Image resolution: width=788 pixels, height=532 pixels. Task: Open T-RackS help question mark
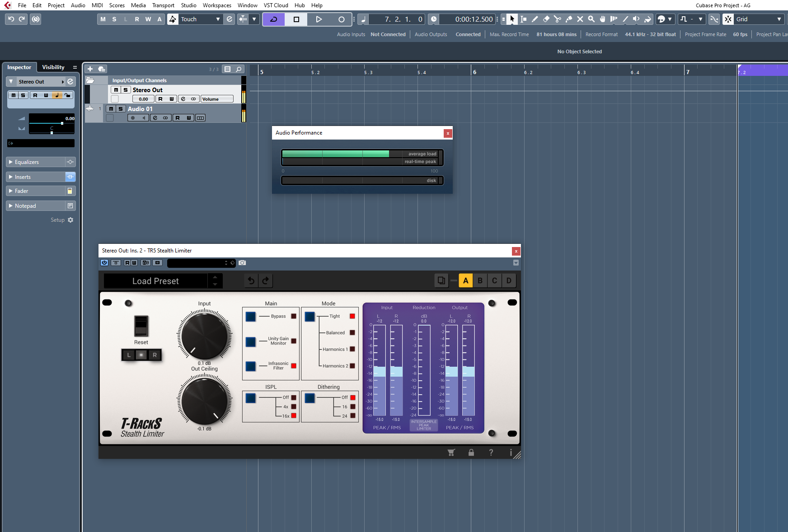pos(491,453)
